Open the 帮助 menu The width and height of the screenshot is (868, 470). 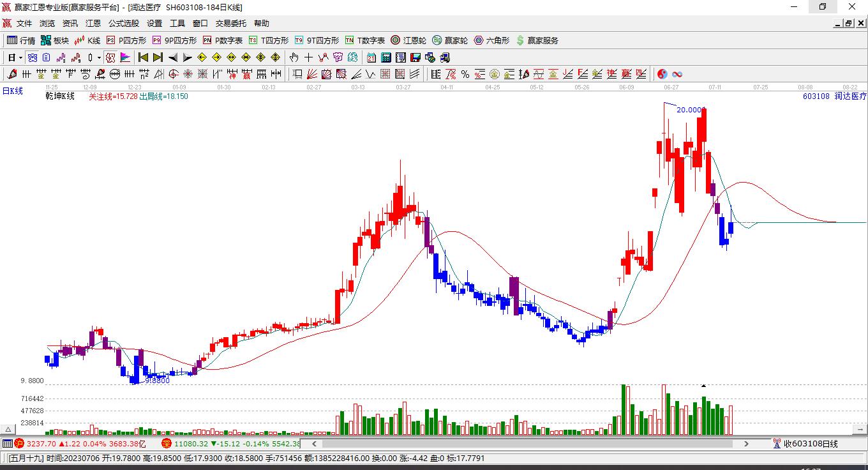point(262,24)
